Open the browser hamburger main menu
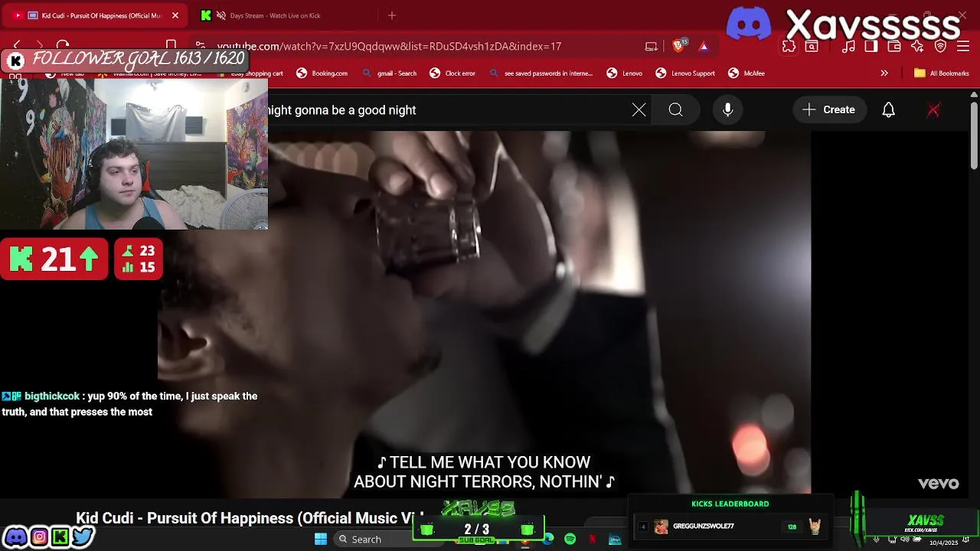 click(963, 47)
